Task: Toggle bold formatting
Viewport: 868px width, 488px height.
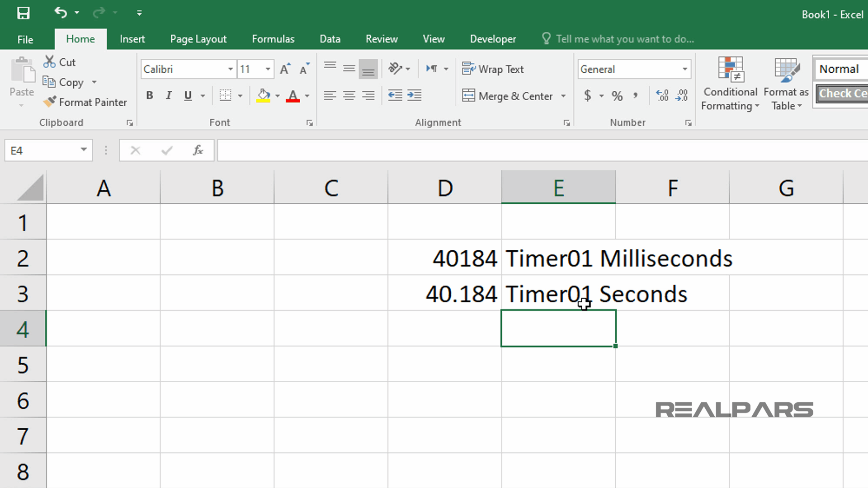Action: tap(150, 95)
